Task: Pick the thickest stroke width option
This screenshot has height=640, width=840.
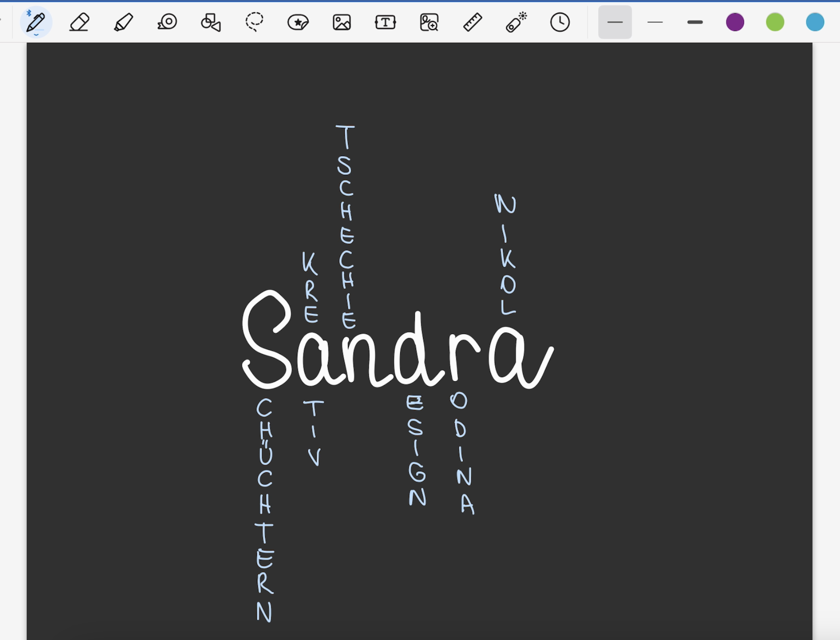Action: pos(695,22)
